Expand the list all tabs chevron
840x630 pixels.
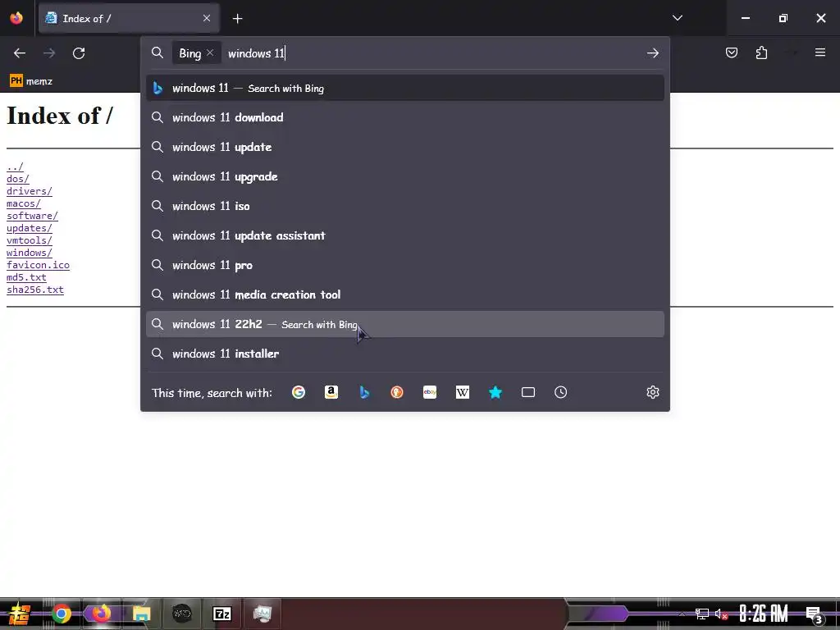[x=677, y=18]
